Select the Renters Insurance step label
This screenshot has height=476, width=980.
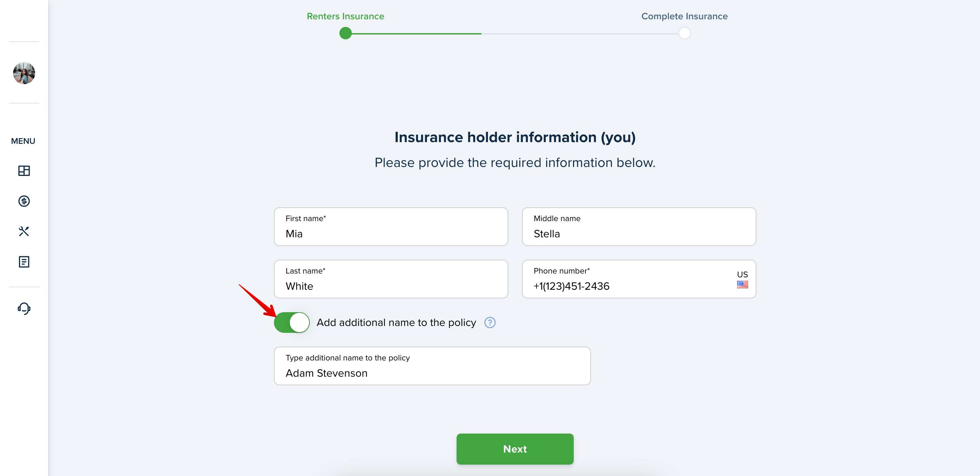pos(345,16)
